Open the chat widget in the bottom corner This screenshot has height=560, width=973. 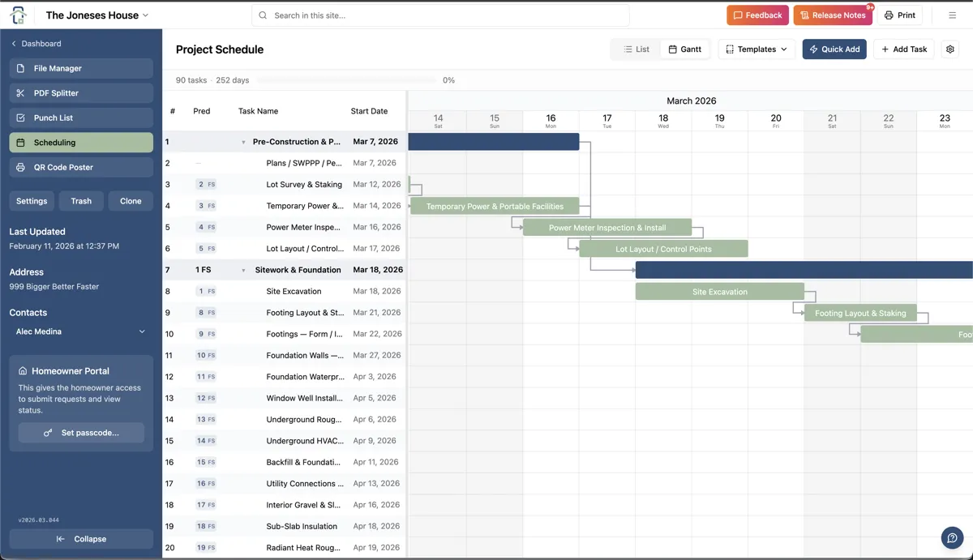click(952, 537)
